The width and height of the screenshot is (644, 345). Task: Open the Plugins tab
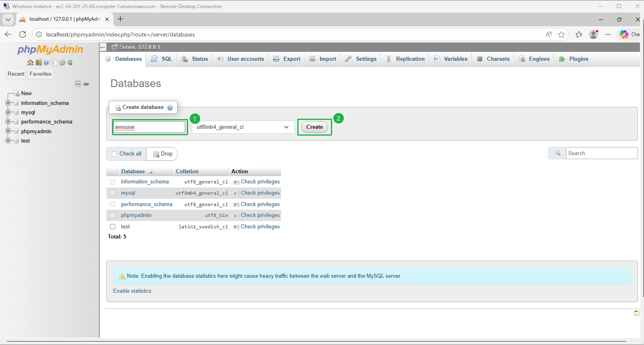574,59
